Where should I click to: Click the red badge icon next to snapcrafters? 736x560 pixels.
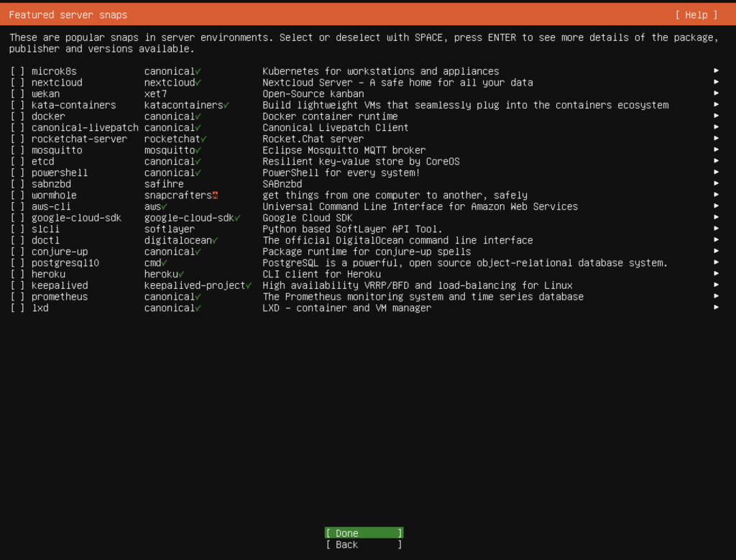coord(215,196)
